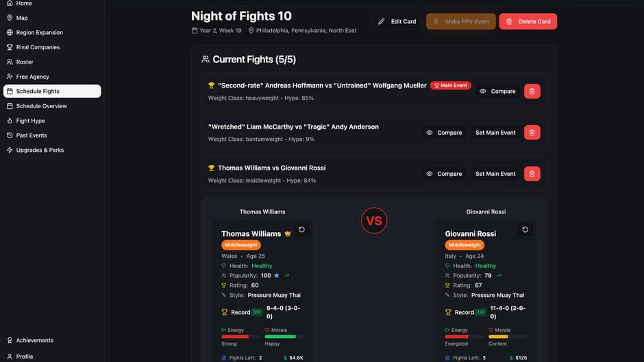Swap fighter on Thomas Williams card
644x362 pixels.
click(x=301, y=230)
